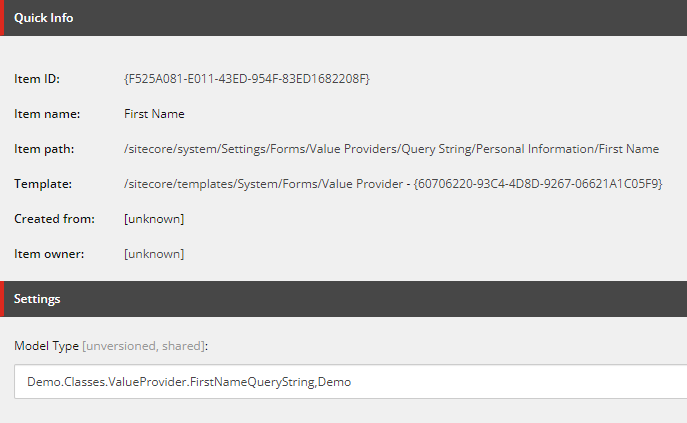Click the Item name label
The image size is (687, 423).
tap(47, 114)
